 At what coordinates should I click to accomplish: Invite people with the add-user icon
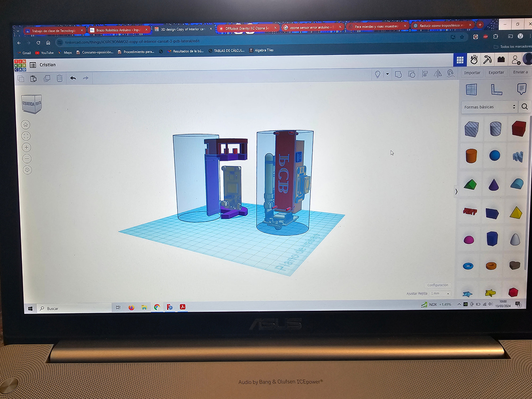point(515,59)
